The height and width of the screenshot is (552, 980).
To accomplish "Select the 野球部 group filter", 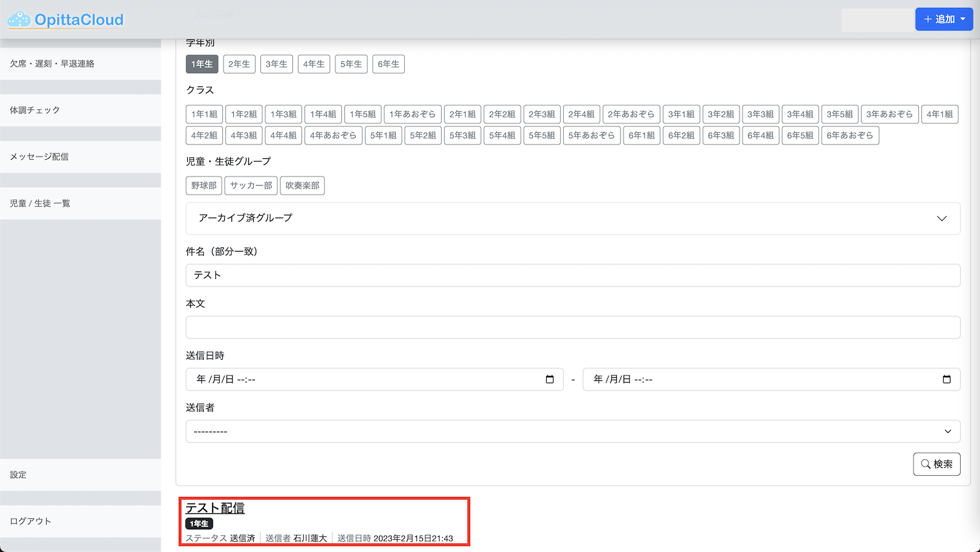I will click(x=204, y=186).
